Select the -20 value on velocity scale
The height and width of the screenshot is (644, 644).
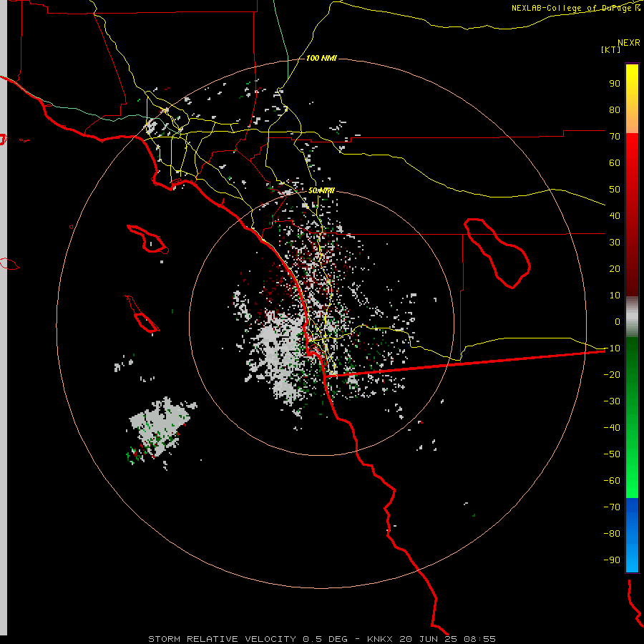tap(612, 375)
